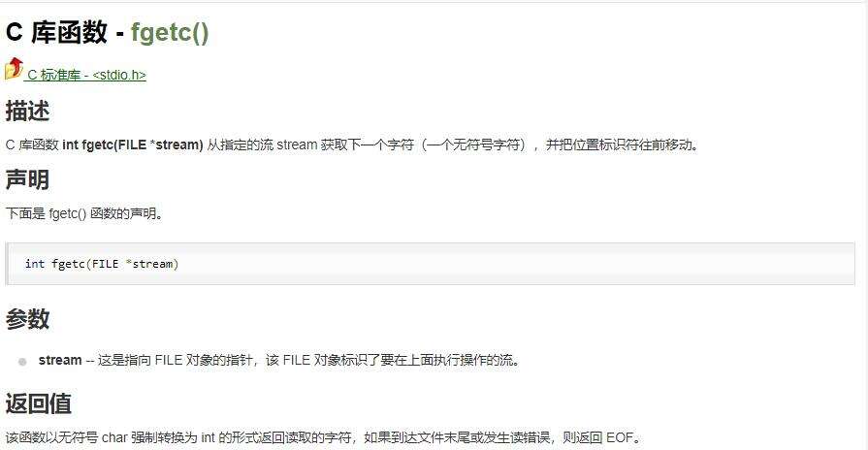Select the 描述 heading
Image resolution: width=868 pixels, height=450 pixels.
point(28,111)
